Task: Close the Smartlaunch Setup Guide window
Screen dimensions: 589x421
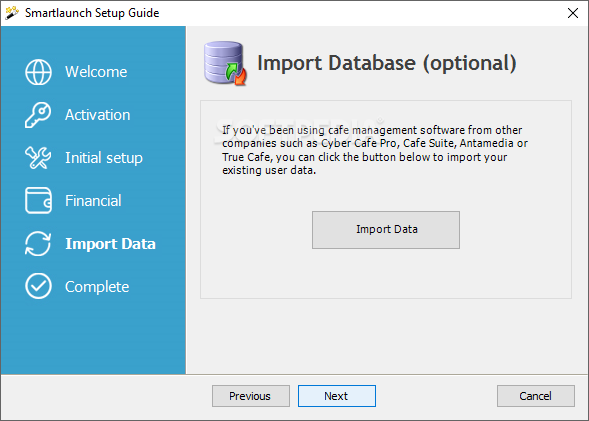Action: [573, 13]
